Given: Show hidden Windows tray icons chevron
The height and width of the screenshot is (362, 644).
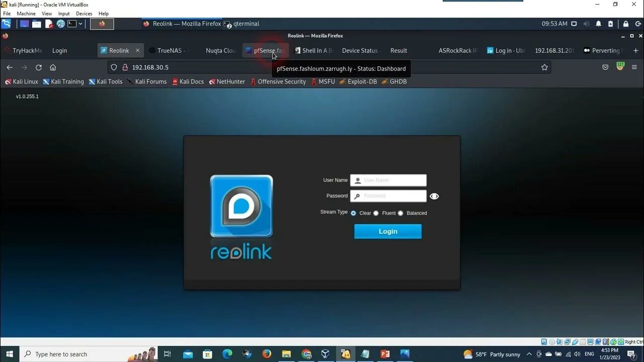Looking at the screenshot, I should pos(530,354).
